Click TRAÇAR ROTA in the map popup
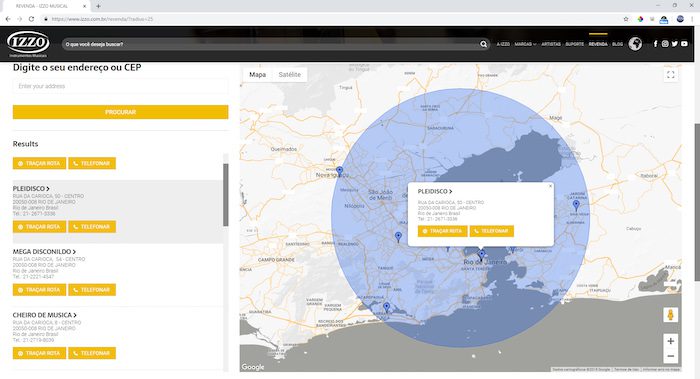This screenshot has height=379, width=700. 442,231
